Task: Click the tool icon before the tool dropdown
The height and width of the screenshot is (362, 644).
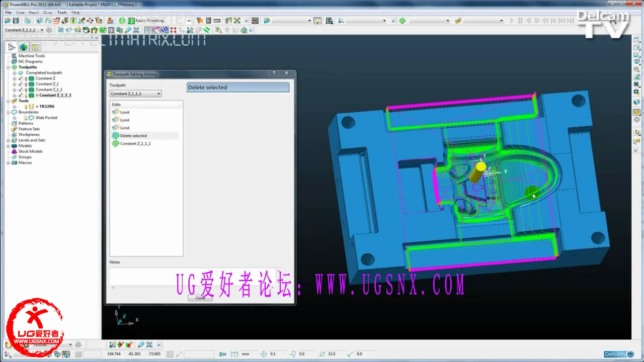Action: point(458,21)
